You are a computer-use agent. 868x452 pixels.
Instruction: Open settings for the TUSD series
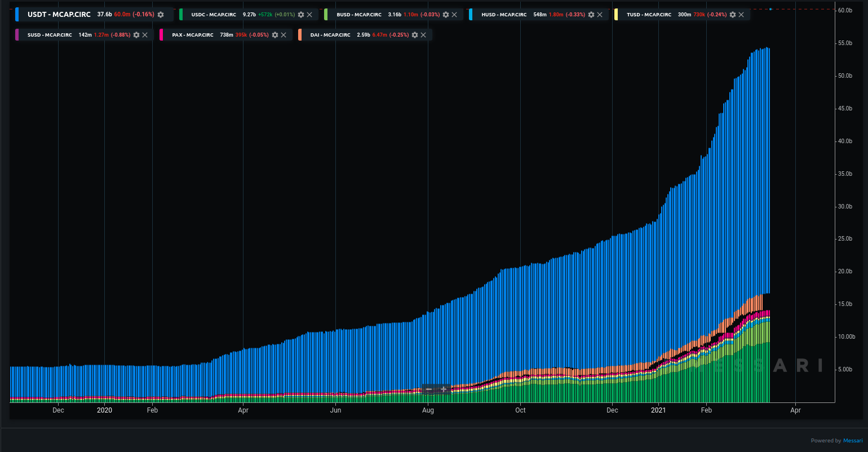[x=733, y=15]
